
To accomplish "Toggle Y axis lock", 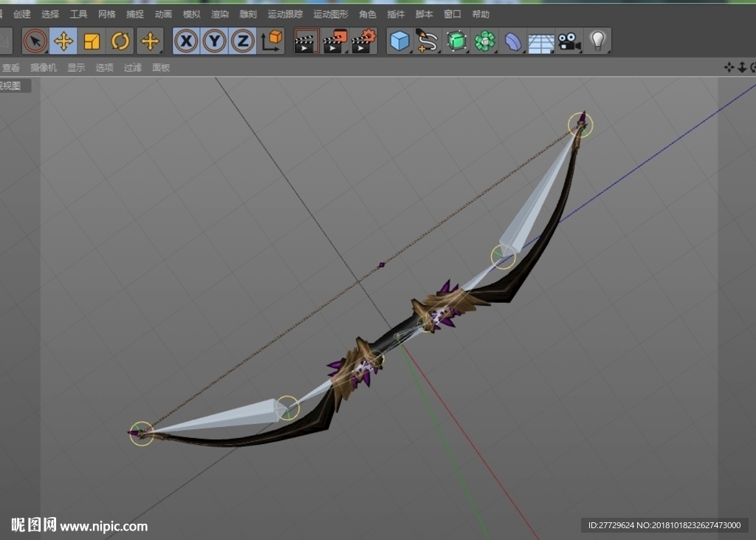I will 215,41.
